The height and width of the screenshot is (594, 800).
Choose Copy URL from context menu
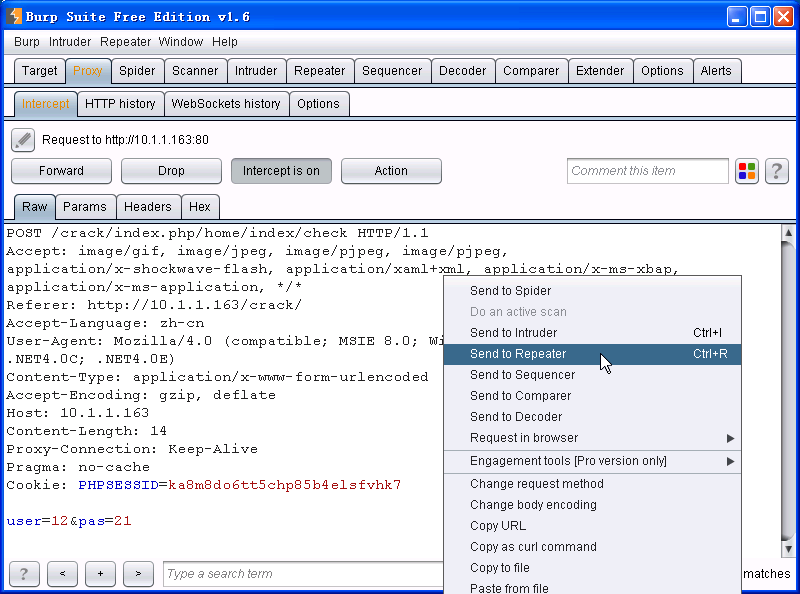tap(592, 526)
